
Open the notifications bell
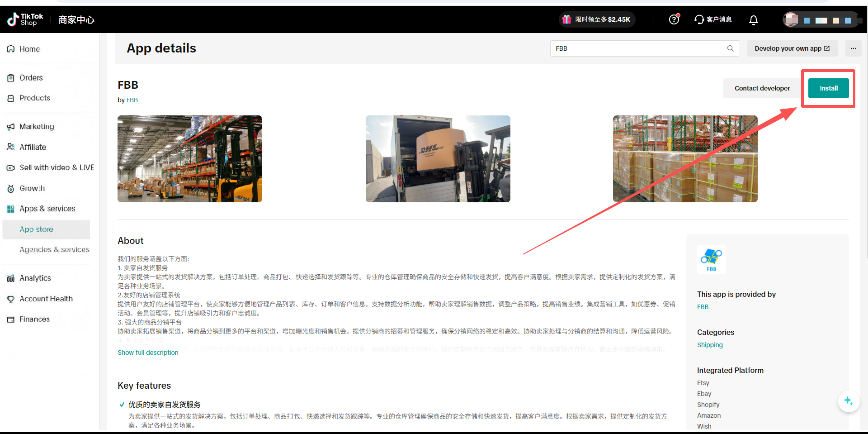754,20
